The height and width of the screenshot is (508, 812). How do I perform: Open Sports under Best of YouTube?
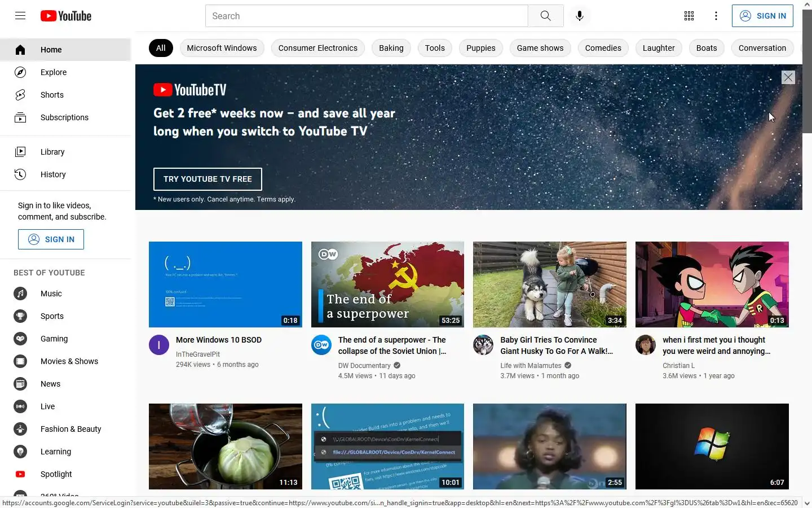65,316
